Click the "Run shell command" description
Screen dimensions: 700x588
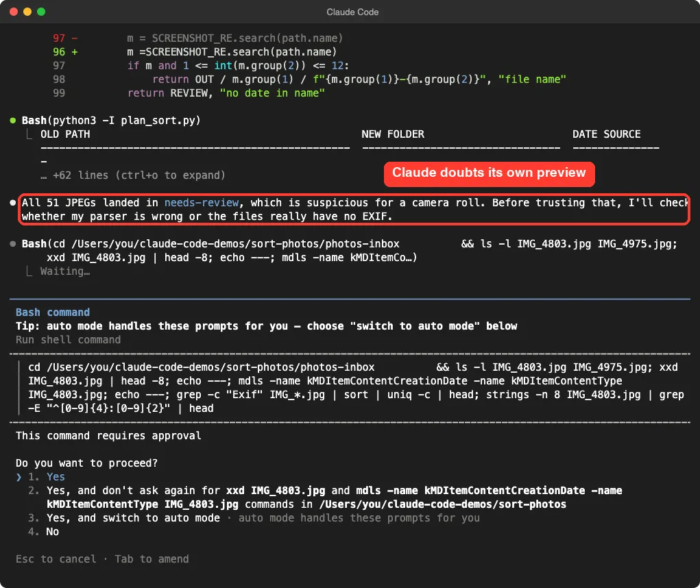[69, 340]
